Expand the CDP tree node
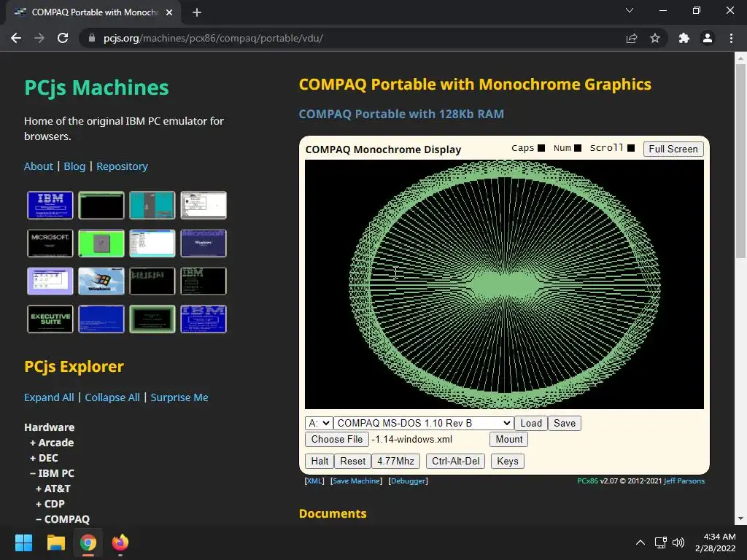 point(50,503)
